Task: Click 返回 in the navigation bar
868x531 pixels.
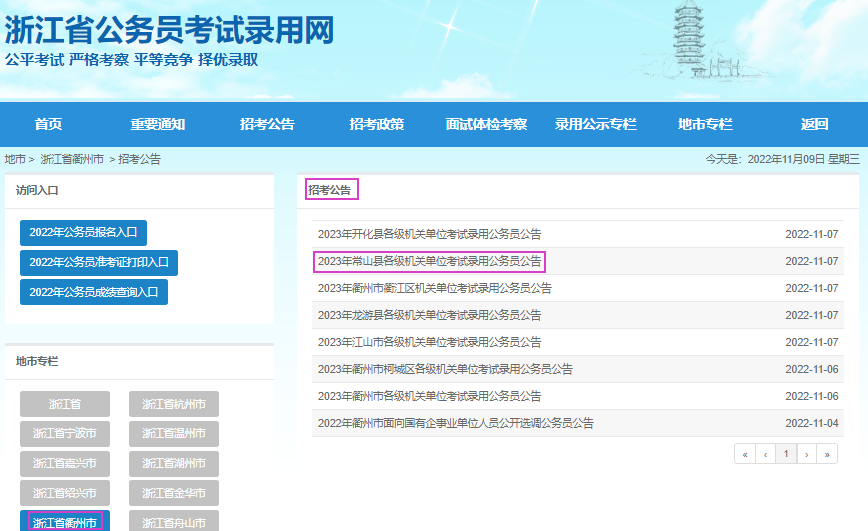Action: pos(814,124)
